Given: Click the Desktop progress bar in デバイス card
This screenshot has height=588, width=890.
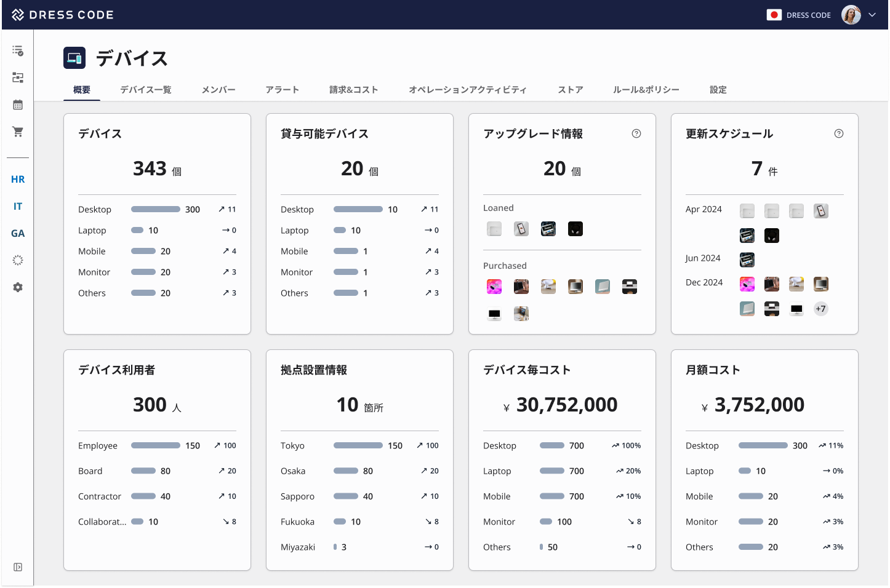Looking at the screenshot, I should tap(156, 209).
